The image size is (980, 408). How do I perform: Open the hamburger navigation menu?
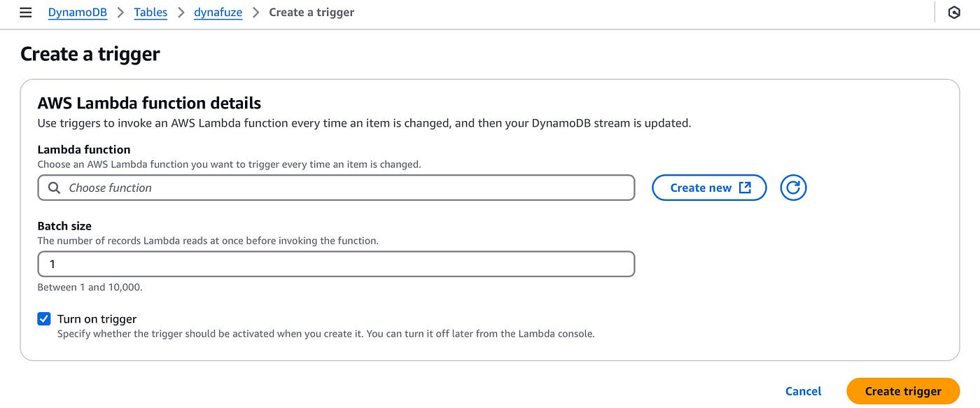pyautogui.click(x=26, y=13)
